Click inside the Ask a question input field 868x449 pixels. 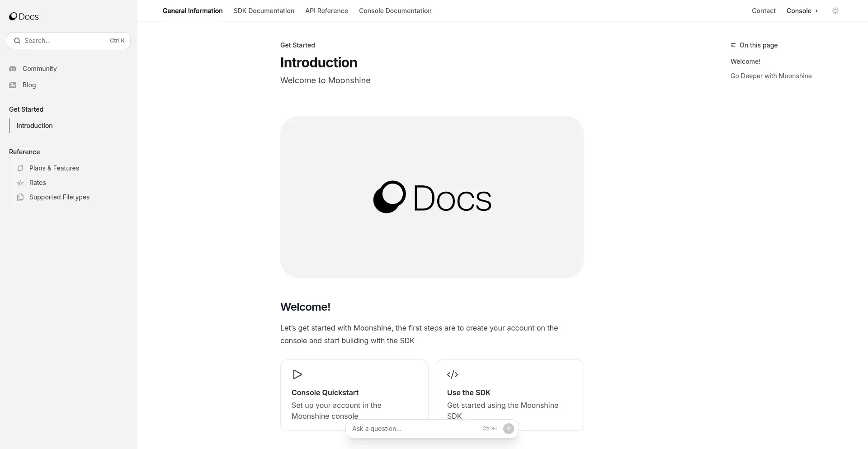[407, 428]
